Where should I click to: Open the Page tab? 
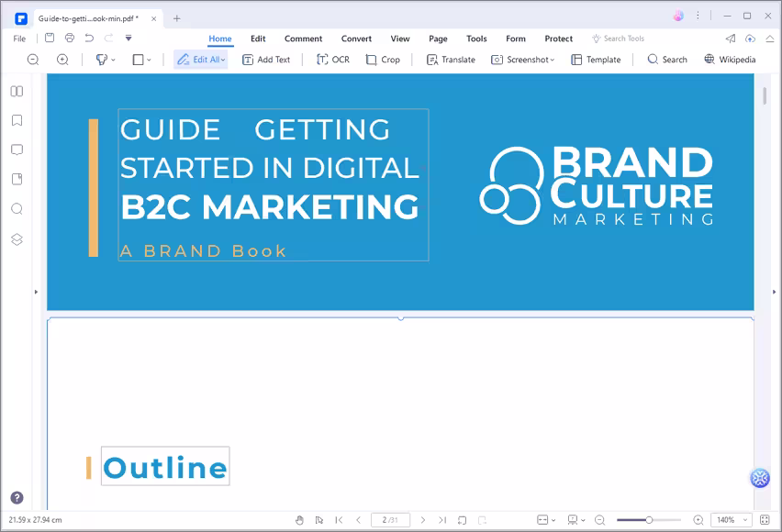[x=438, y=39]
